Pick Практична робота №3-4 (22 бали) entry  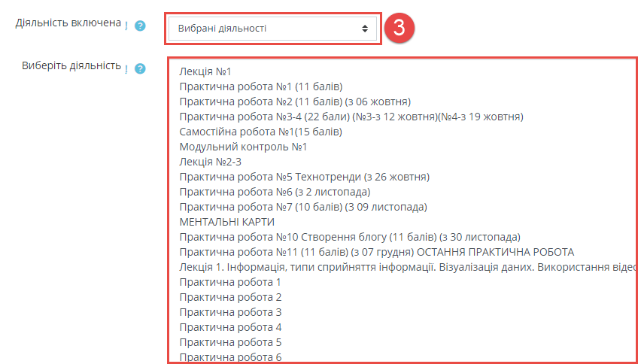click(351, 117)
